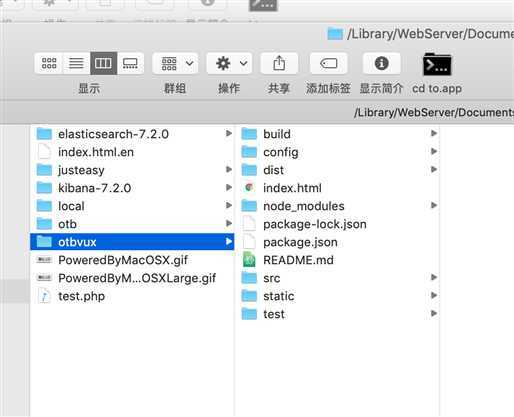Click the index.html.en blank document icon

click(x=44, y=152)
